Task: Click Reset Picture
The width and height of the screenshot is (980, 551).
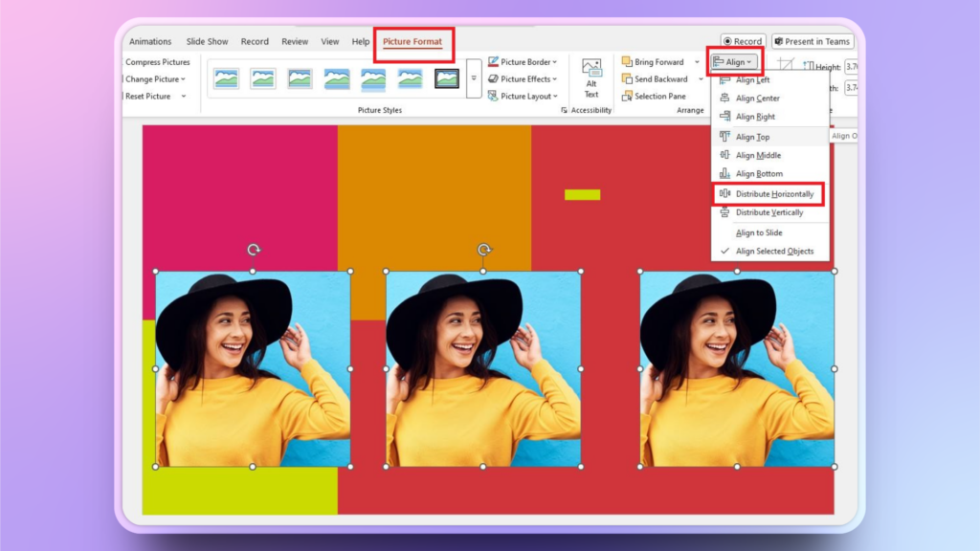Action: coord(147,97)
